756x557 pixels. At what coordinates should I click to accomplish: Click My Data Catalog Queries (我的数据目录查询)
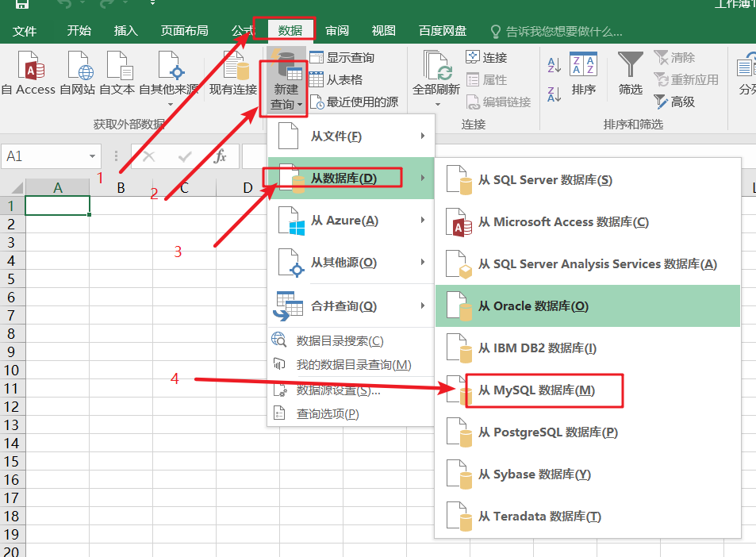pyautogui.click(x=351, y=364)
